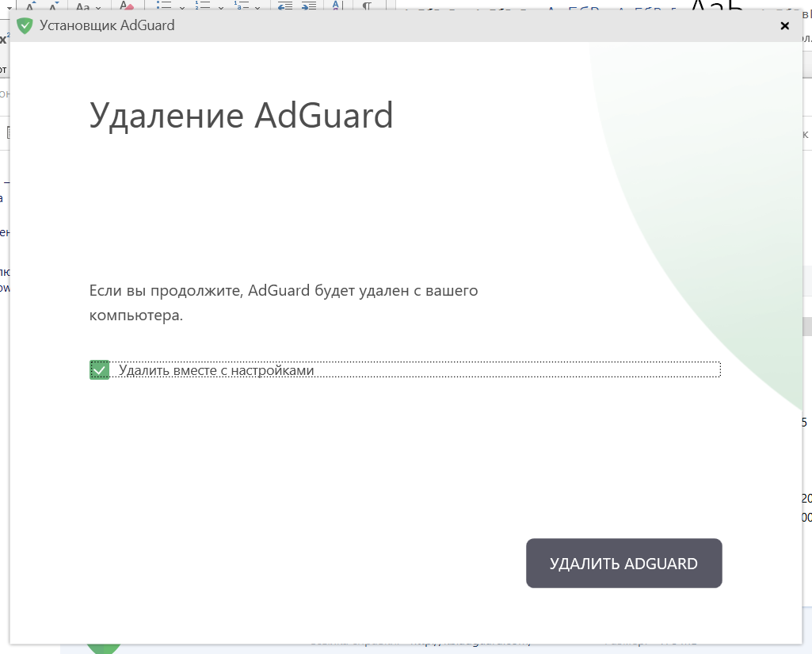Viewport: 812px width, 654px height.
Task: Click the Decrease Font Size icon
Action: click(53, 6)
